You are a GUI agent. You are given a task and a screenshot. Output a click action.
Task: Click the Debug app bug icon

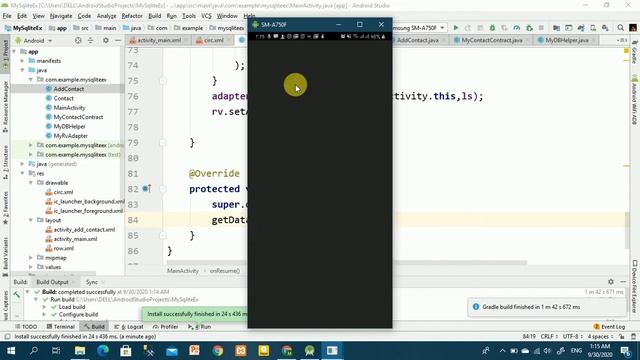click(x=492, y=28)
